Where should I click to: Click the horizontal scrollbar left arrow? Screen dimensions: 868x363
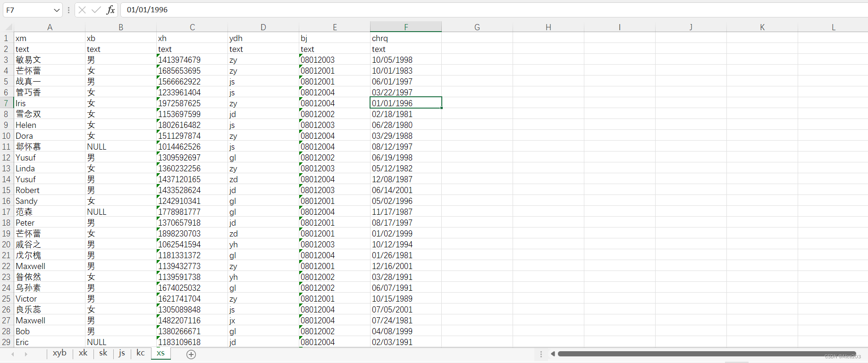553,354
